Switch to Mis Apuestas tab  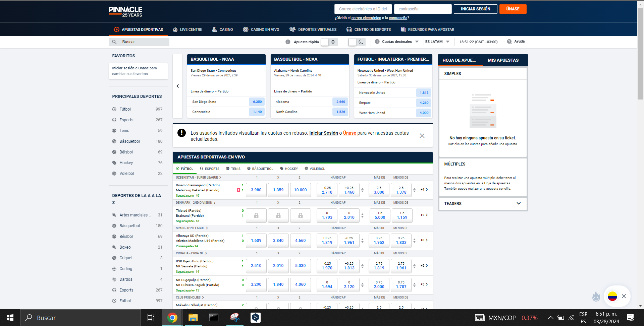pyautogui.click(x=503, y=60)
